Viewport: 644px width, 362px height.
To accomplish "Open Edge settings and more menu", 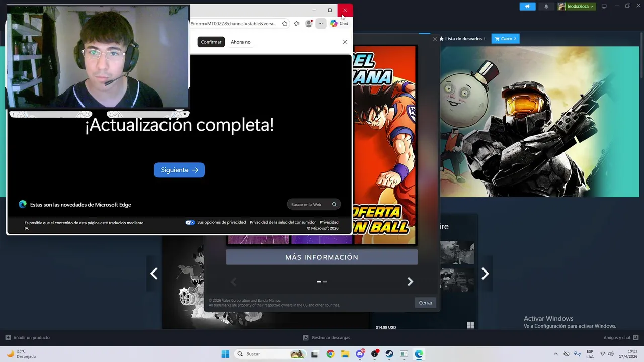I will pyautogui.click(x=321, y=24).
